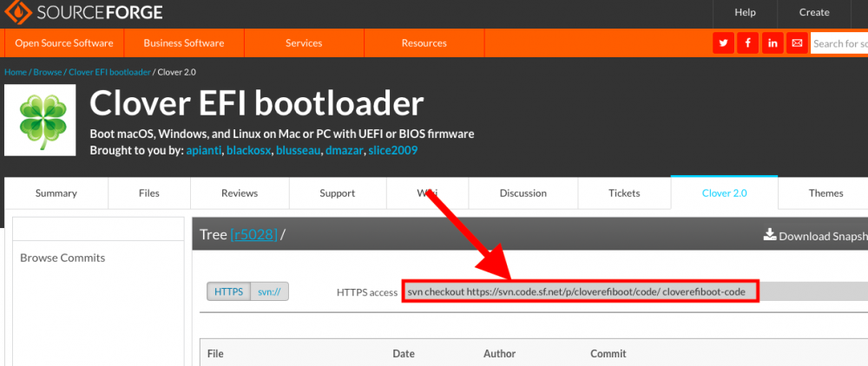Open Clover EFI bootloader breadcrumb link
The image size is (868, 366).
pyautogui.click(x=109, y=73)
